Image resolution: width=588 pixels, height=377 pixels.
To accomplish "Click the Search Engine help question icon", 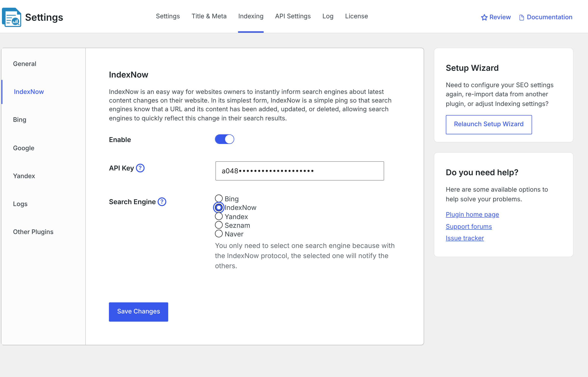I will tap(162, 202).
